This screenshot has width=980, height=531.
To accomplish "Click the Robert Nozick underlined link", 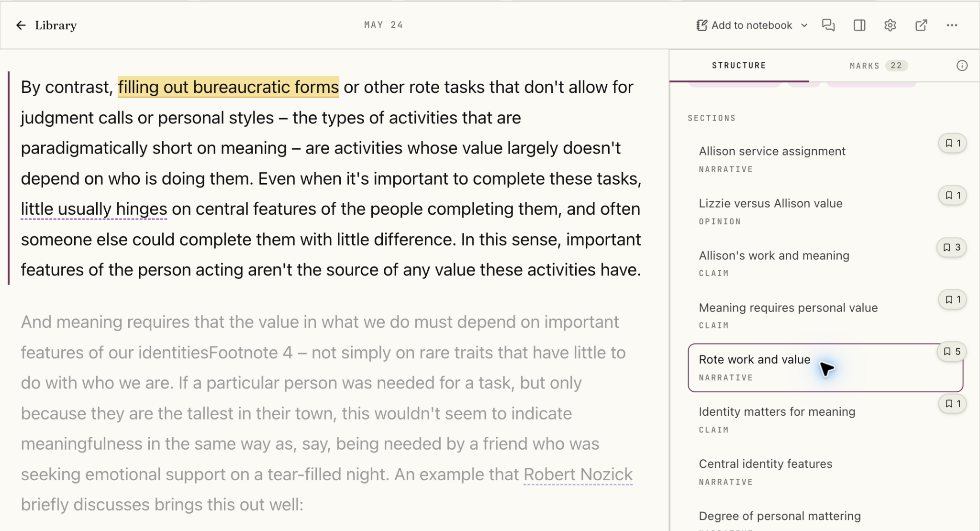I will coord(578,474).
